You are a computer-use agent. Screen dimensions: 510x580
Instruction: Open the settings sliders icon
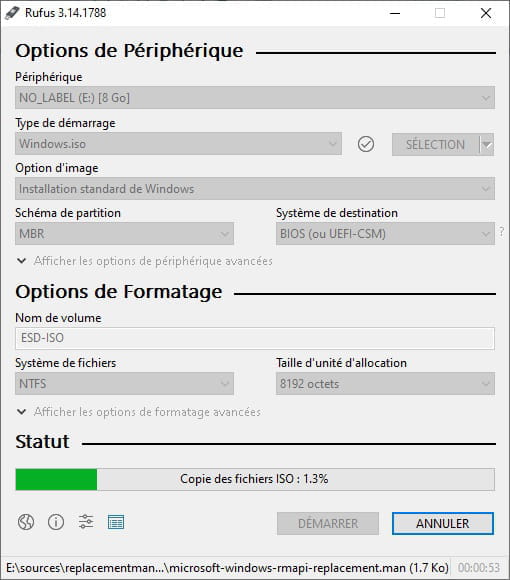(x=86, y=522)
